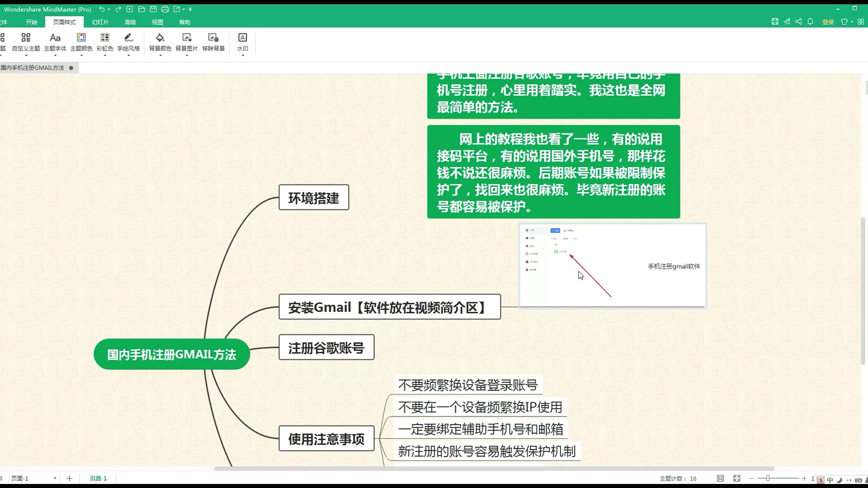Open the 页面-1 page selector dropdown
Viewport: 868px width, 488px height.
point(55,478)
